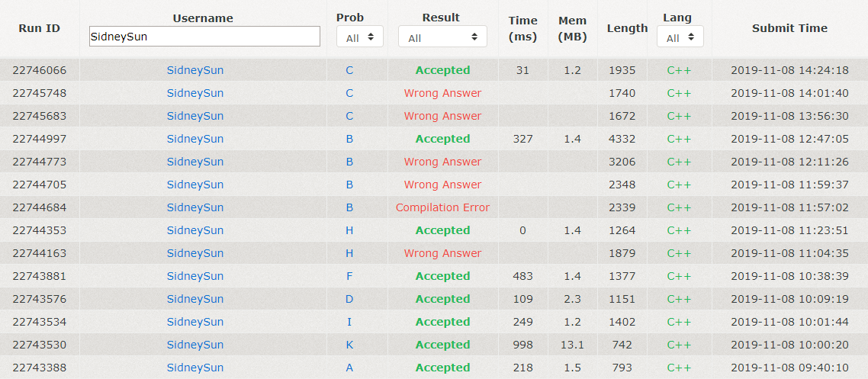868x379 pixels.
Task: Open problem F link for run 22743881
Action: [349, 276]
